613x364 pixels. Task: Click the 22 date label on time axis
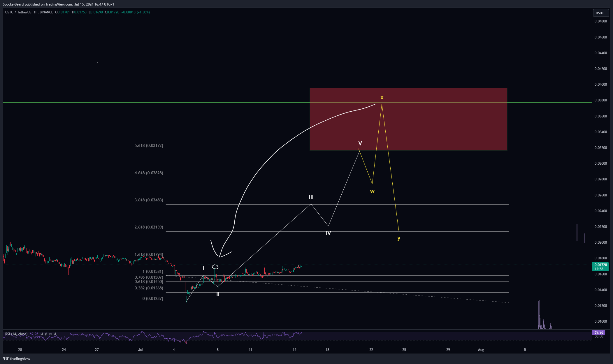[x=371, y=350]
